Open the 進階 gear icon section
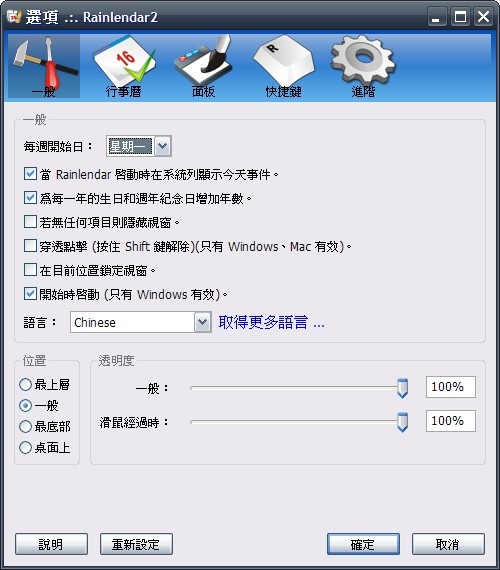Viewport: 500px width, 570px height. tap(363, 66)
